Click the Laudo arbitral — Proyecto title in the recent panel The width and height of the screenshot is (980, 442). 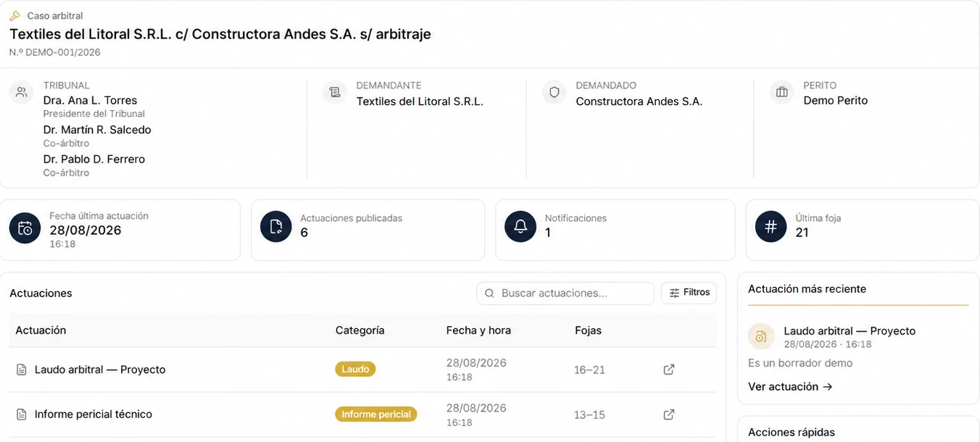tap(850, 331)
